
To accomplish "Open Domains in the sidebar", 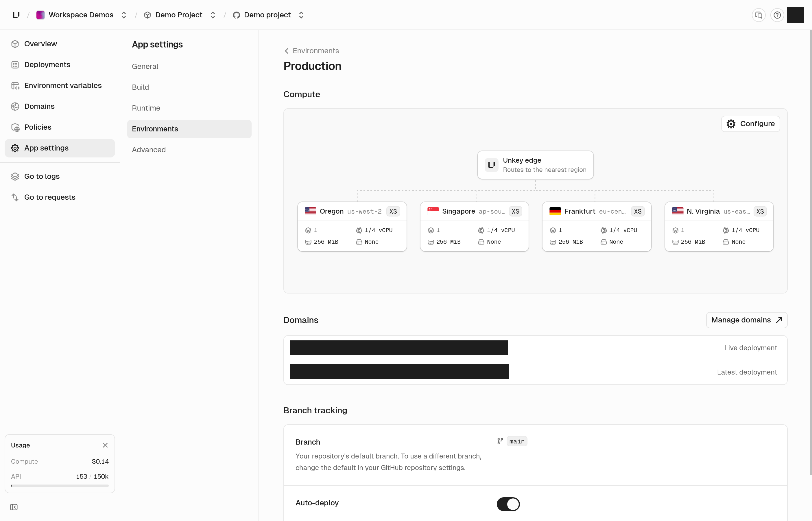I will [60, 106].
